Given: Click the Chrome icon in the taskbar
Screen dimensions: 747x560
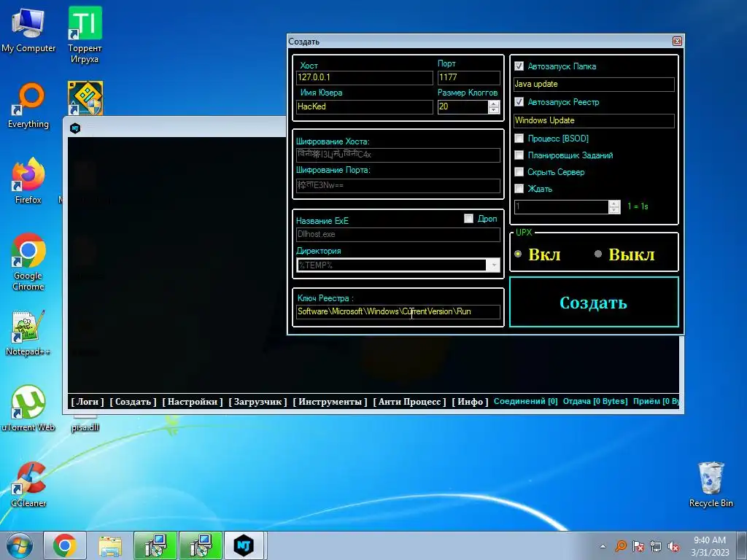Looking at the screenshot, I should pos(65,545).
